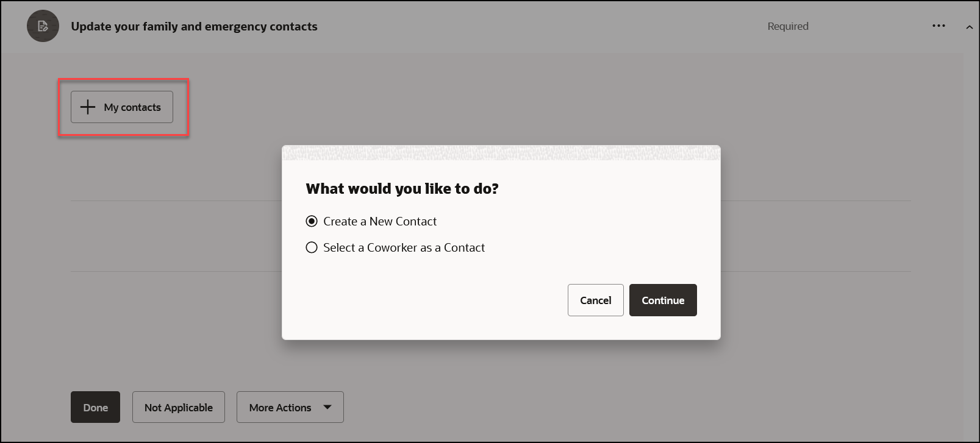Viewport: 980px width, 443px height.
Task: Mark the task as Done
Action: (95, 407)
